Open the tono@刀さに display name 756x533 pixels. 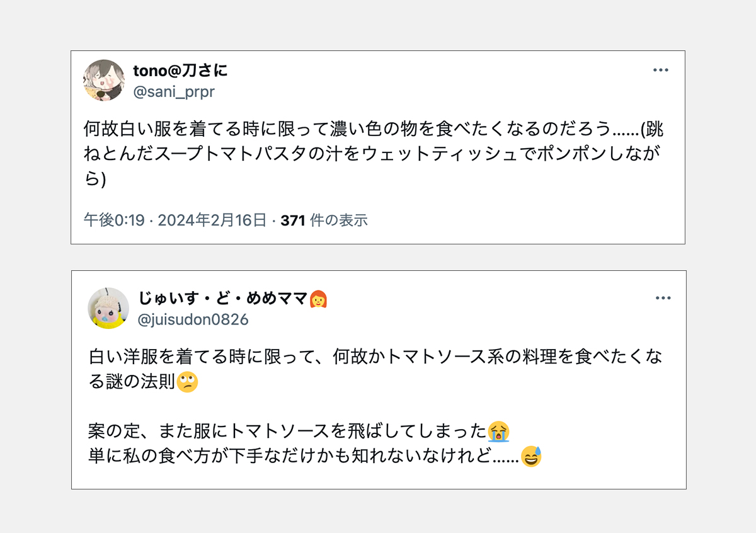pyautogui.click(x=180, y=71)
